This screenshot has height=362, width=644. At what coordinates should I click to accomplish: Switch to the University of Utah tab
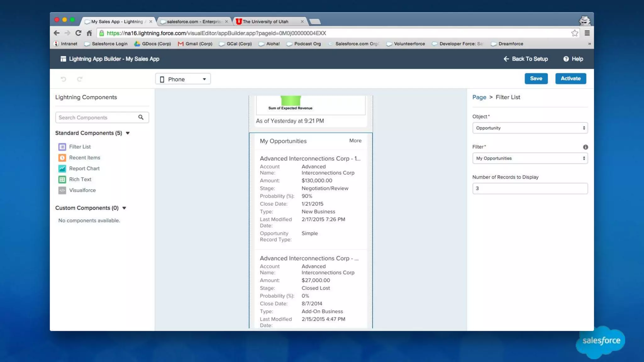tap(266, 22)
